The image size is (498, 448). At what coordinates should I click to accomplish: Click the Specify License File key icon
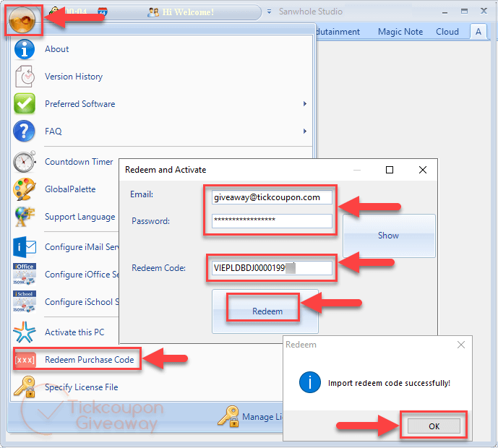coord(25,387)
